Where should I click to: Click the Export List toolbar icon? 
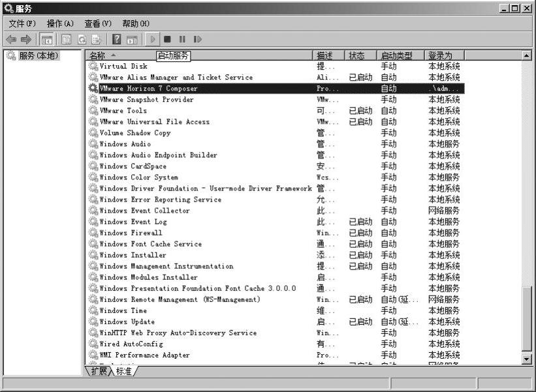97,40
